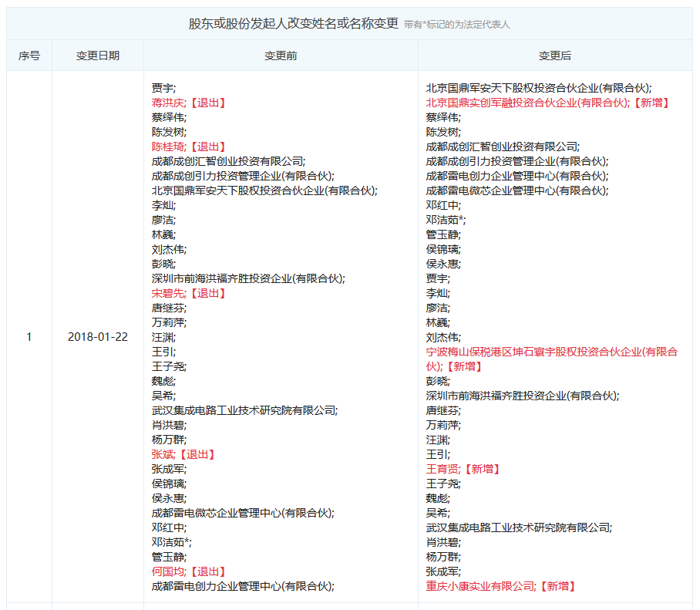700x610 pixels.
Task: Click the note 带有*标记的为法定代表人
Action: coord(456,25)
